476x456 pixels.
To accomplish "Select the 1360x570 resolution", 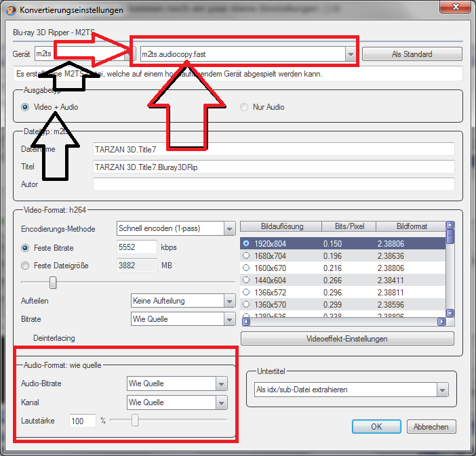I will (246, 304).
